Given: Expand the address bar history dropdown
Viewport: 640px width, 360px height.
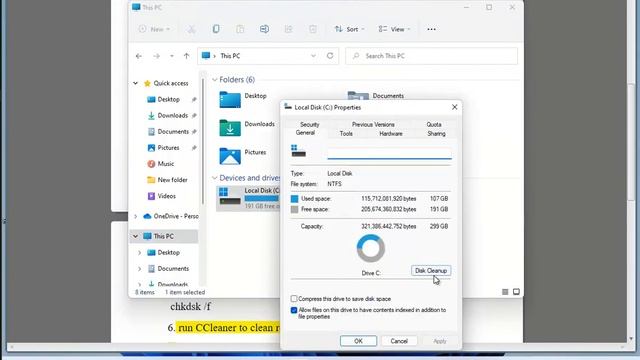Looking at the screenshot, I should [313, 56].
